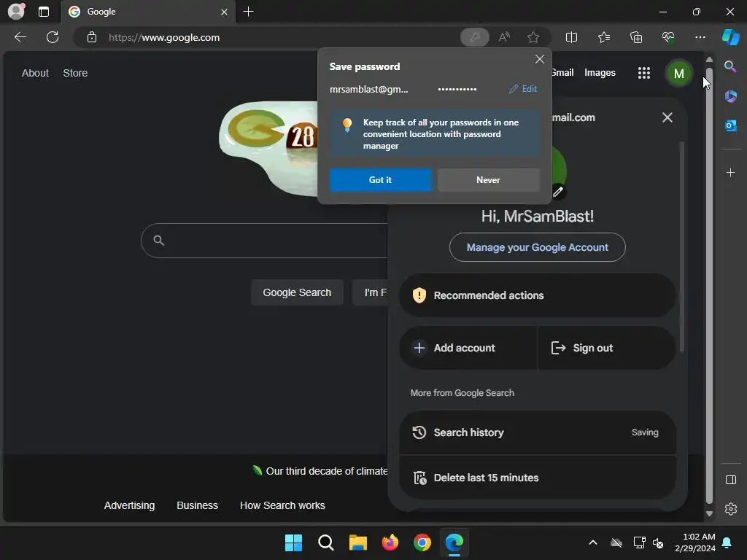Launch Chrome from taskbar
The height and width of the screenshot is (560, 747).
422,542
